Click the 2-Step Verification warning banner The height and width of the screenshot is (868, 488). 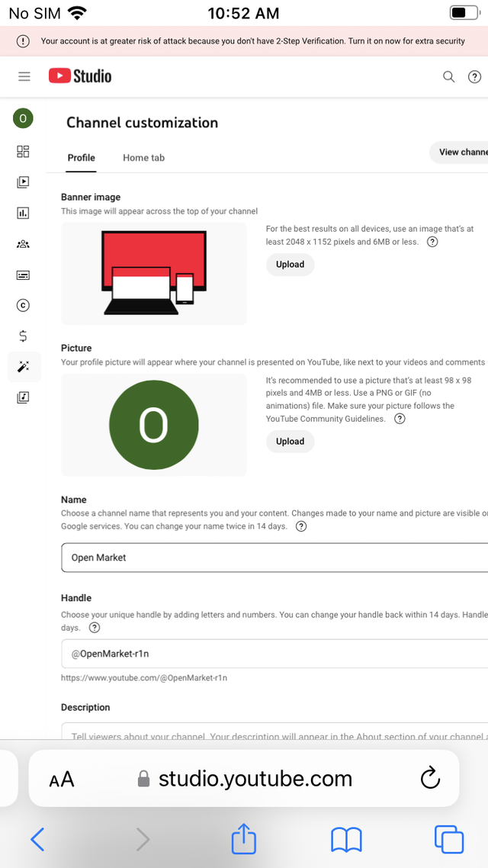point(244,41)
